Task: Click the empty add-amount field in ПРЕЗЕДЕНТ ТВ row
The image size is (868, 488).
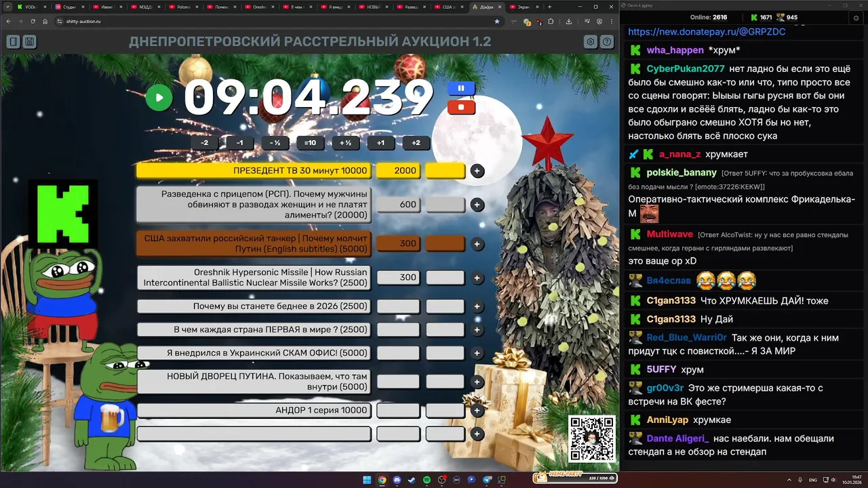Action: (445, 171)
